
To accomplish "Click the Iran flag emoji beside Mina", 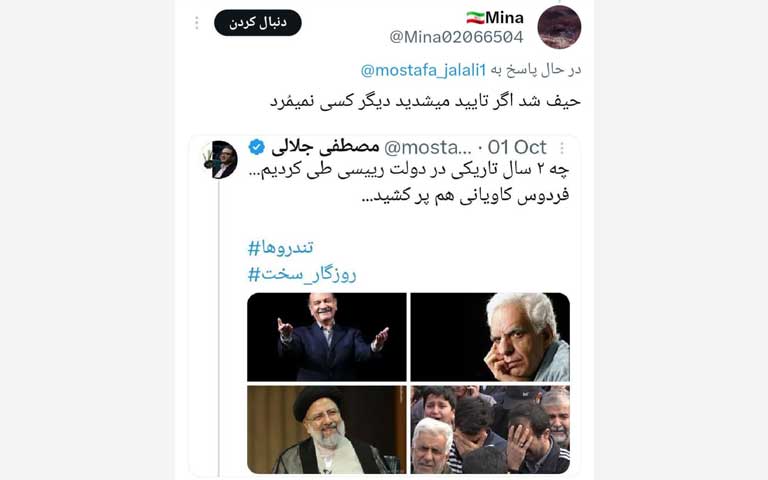I will (475, 18).
